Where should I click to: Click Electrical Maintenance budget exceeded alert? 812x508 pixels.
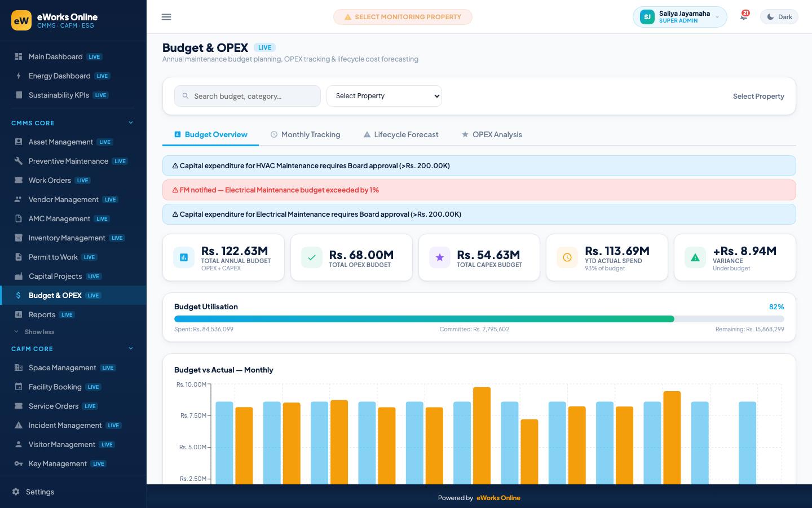[x=479, y=190]
